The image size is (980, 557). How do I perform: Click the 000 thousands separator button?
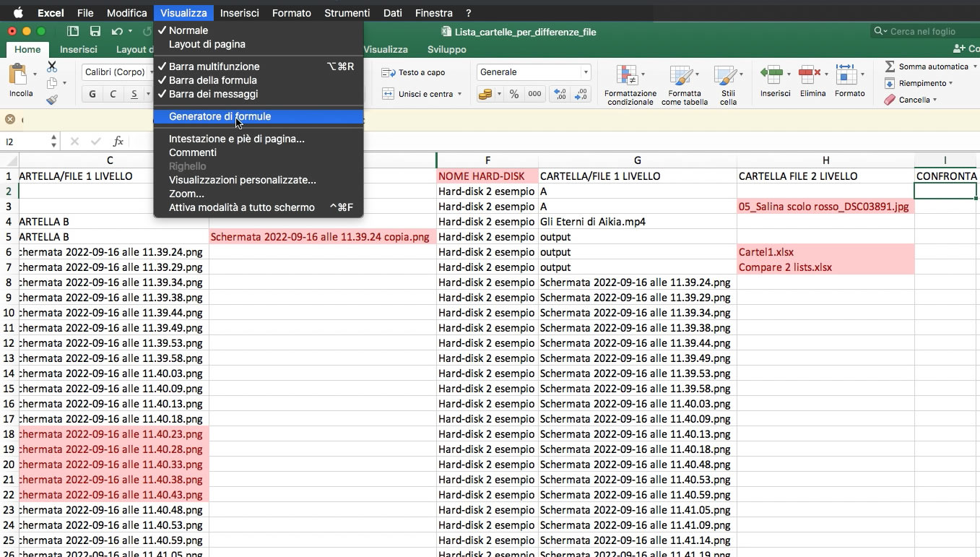(x=534, y=94)
